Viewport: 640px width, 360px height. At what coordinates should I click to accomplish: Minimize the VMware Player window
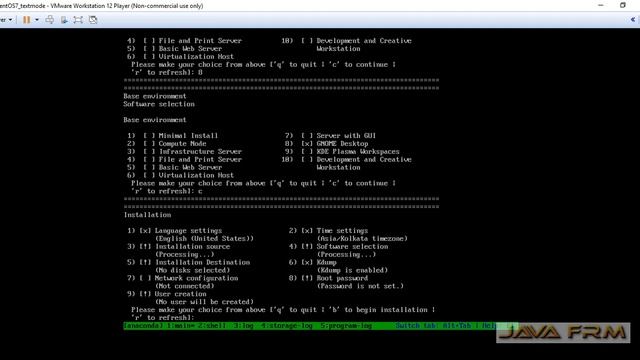[x=601, y=5]
